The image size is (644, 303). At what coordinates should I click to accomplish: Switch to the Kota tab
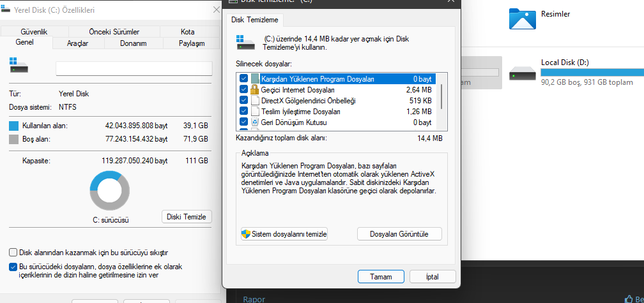pyautogui.click(x=187, y=31)
